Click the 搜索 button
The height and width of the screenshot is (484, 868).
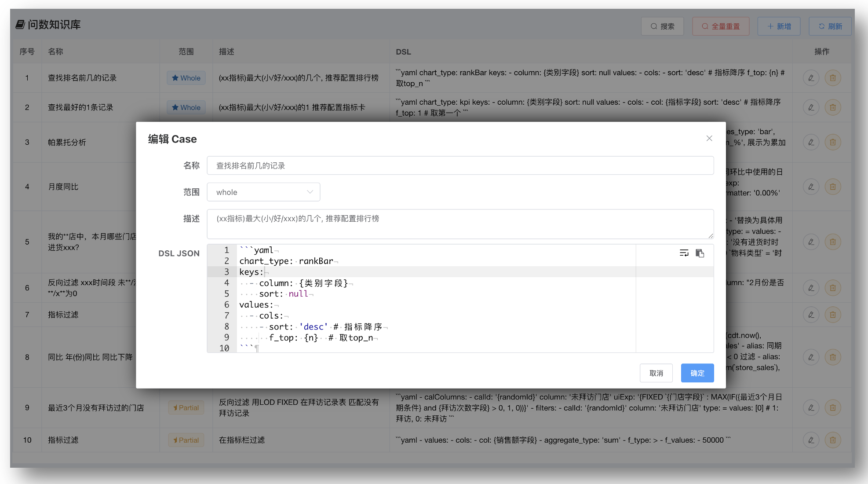pos(663,26)
